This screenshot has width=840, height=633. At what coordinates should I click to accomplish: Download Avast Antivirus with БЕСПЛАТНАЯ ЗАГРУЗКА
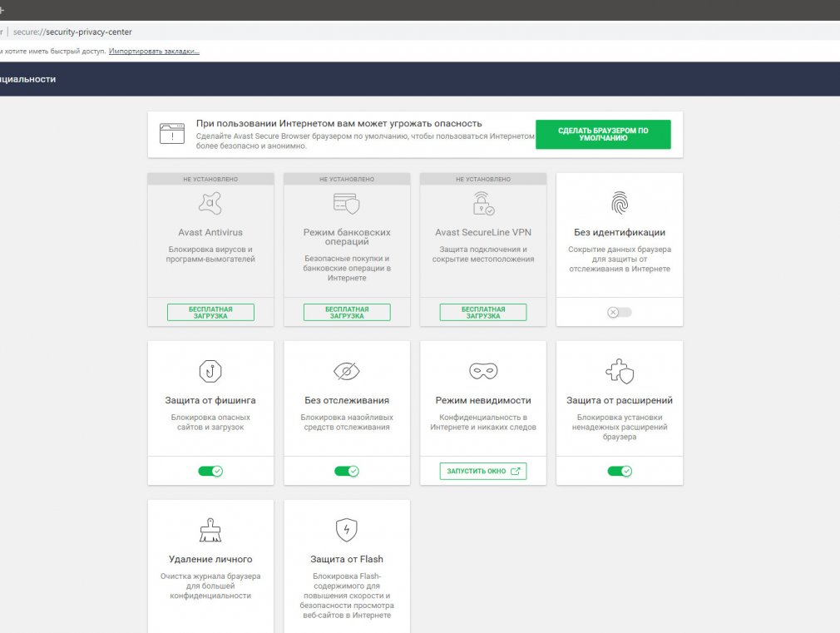210,313
